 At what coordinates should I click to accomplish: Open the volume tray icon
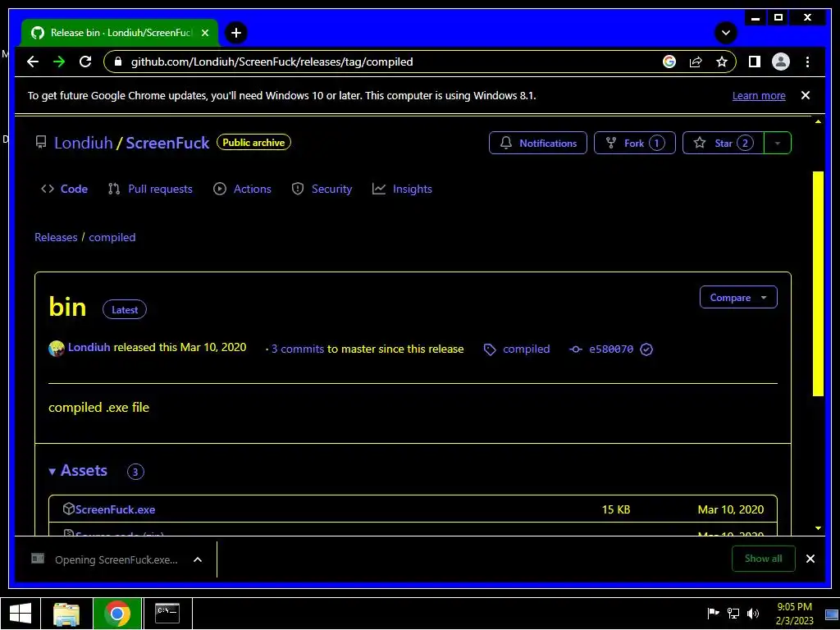click(x=753, y=614)
